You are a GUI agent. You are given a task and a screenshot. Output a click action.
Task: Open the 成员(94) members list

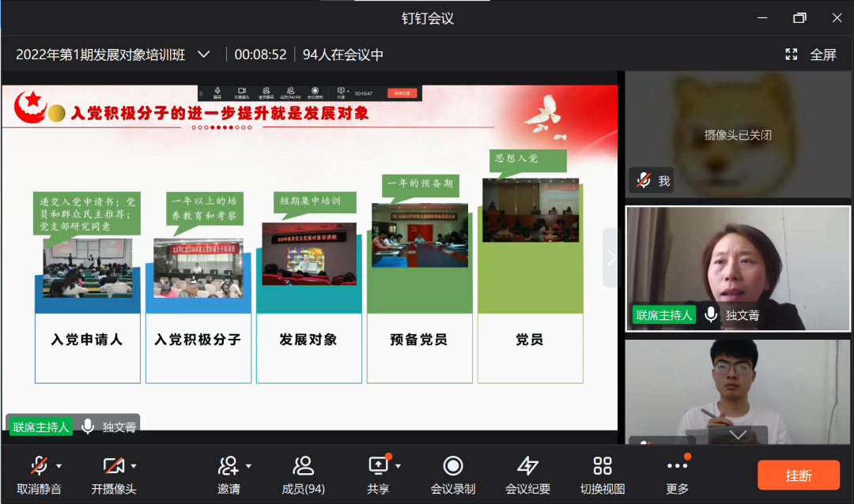click(x=303, y=466)
